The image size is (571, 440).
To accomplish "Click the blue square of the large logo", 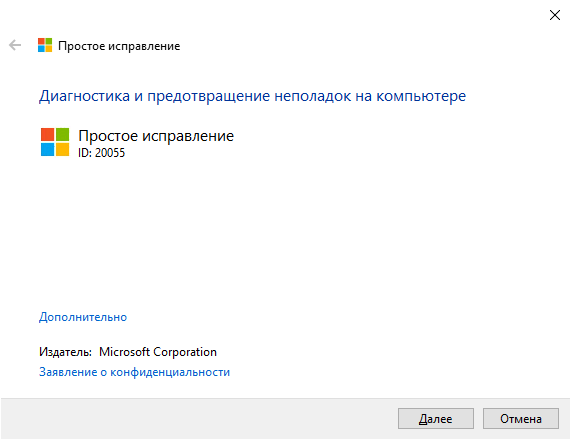I will click(x=47, y=149).
